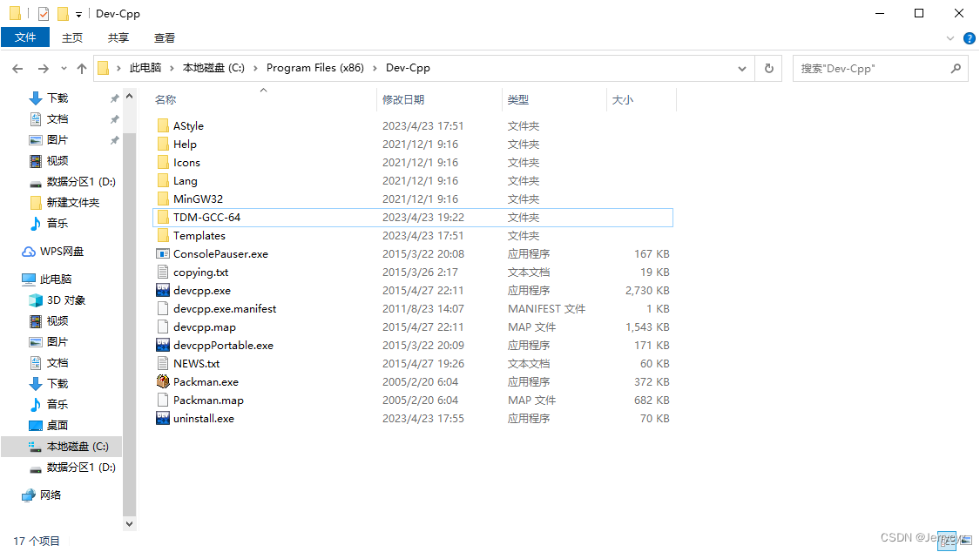Navigate to 此电脑 breadcrumb
Screen dimensions: 980x552
[x=145, y=68]
